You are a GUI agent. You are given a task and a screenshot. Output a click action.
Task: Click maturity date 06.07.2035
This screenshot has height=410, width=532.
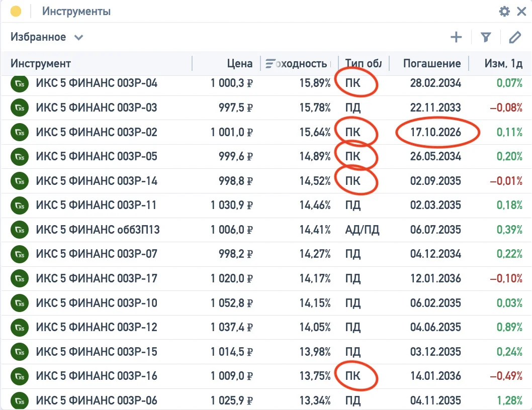pos(435,230)
